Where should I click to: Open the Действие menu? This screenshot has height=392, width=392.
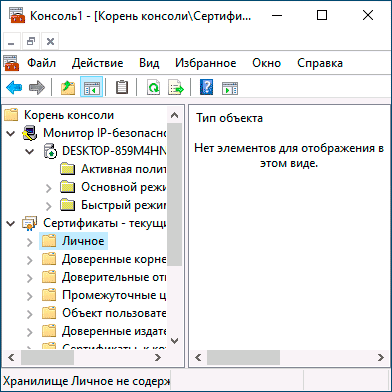pyautogui.click(x=97, y=63)
